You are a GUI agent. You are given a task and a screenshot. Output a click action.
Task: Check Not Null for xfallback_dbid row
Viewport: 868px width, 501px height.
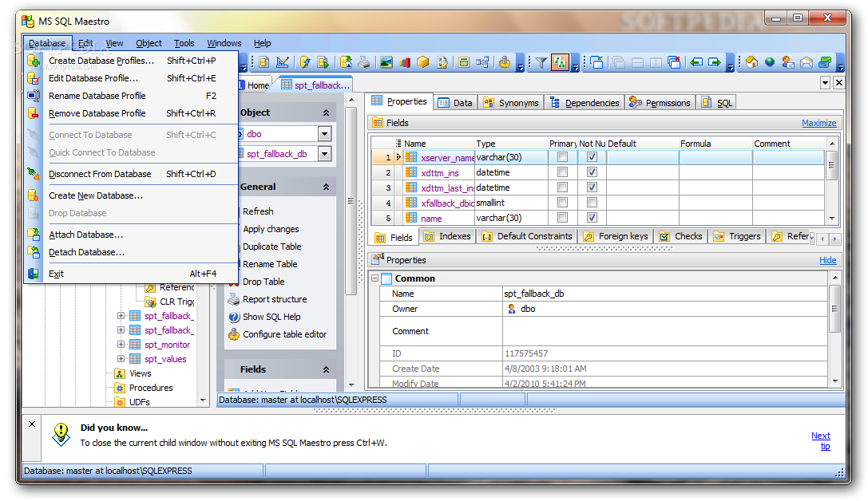[592, 203]
